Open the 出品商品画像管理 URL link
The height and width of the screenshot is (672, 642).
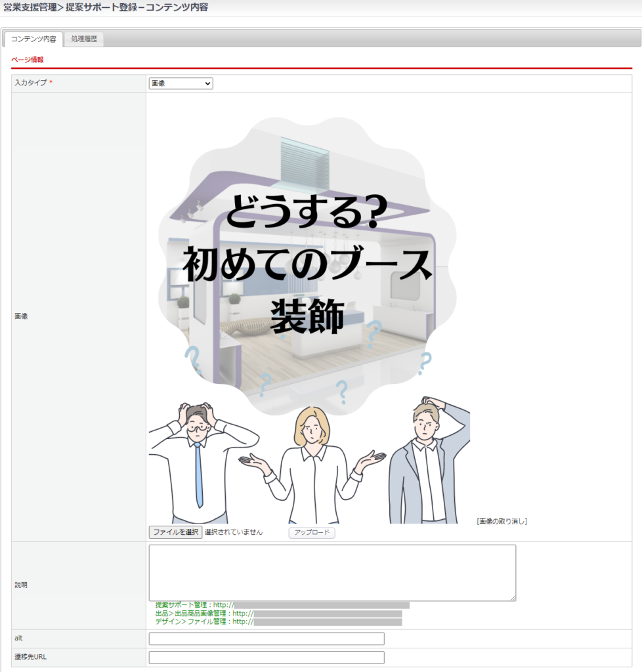(x=328, y=614)
